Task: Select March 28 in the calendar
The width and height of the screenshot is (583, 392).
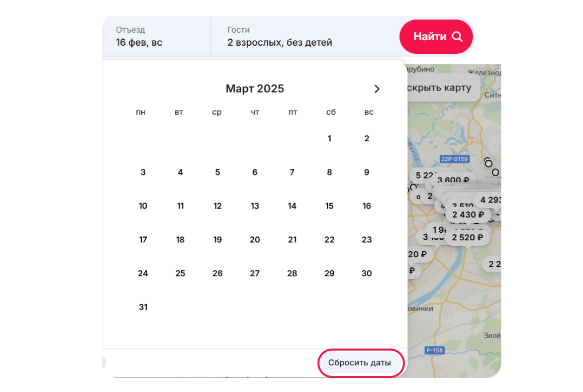Action: point(292,273)
